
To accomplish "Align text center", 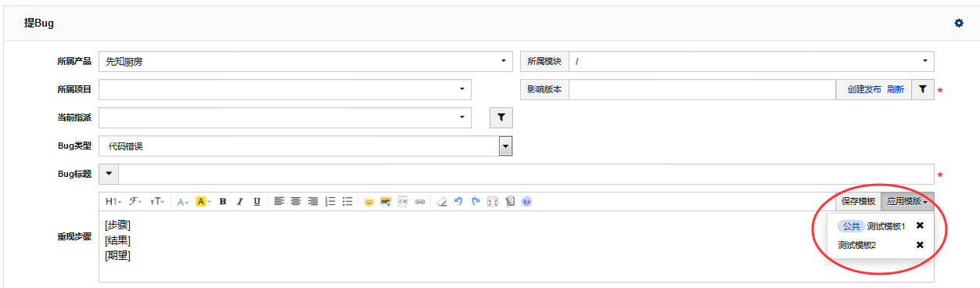I will tap(296, 201).
